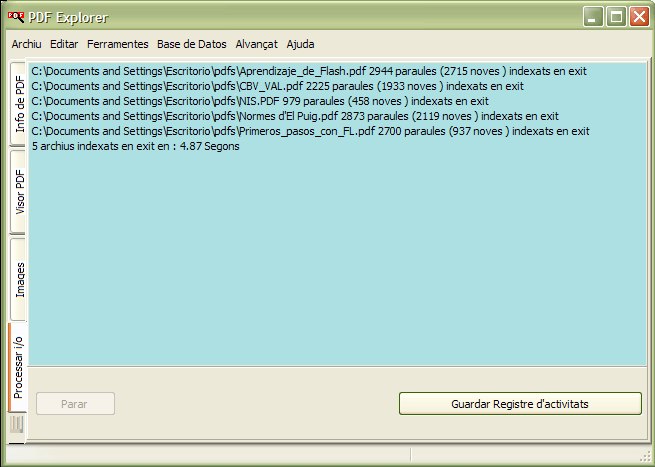The height and width of the screenshot is (467, 655).
Task: Open the Editar menu
Action: tap(64, 44)
